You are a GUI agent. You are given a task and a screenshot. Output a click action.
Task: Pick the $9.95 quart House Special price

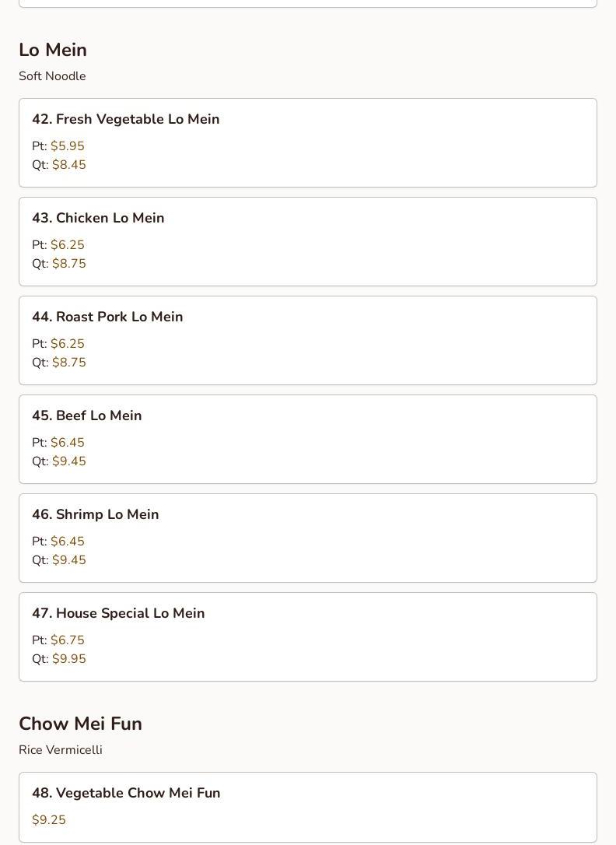click(x=69, y=659)
